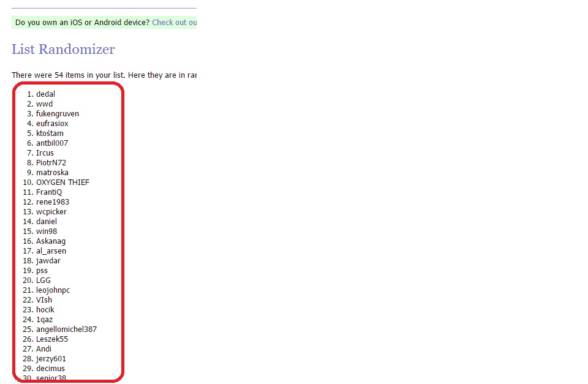Click the name antbil007
This screenshot has height=384, width=588.
coord(52,143)
